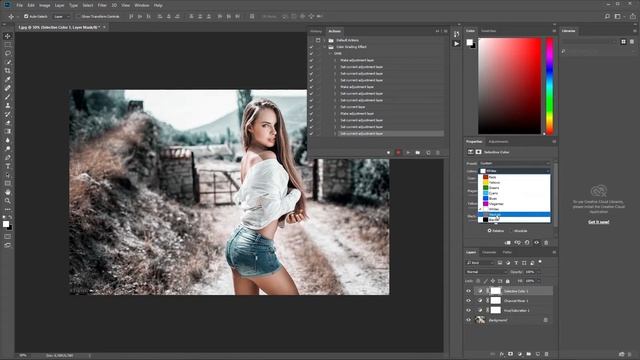Viewport: 640px width, 360px height.
Task: Select the Clone Stamp tool
Action: tap(7, 105)
